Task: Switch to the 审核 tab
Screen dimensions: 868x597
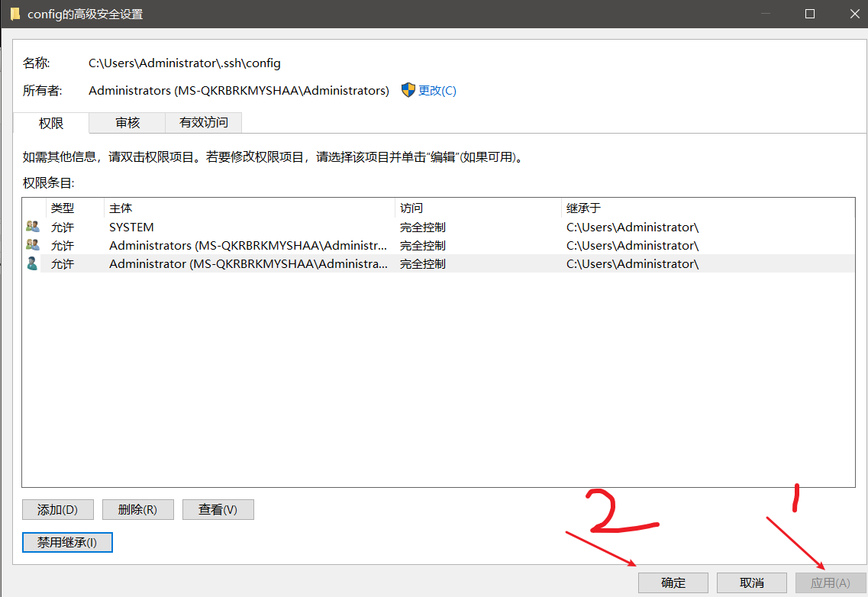Action: pyautogui.click(x=126, y=123)
